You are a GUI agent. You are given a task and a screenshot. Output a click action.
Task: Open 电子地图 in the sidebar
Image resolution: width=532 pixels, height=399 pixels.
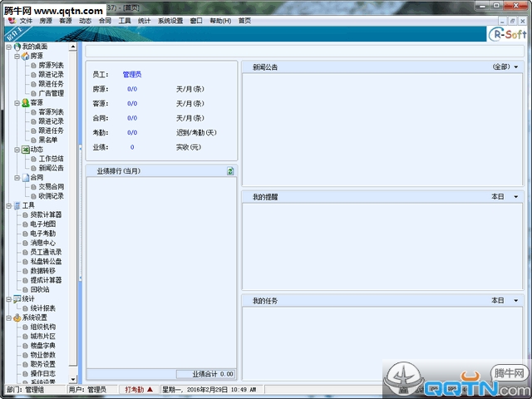pyautogui.click(x=43, y=224)
